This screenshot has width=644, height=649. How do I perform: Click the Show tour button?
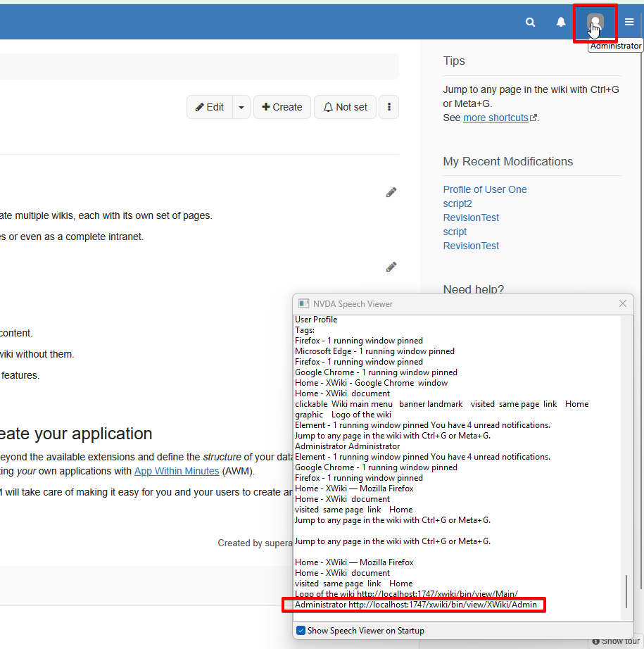(x=616, y=641)
